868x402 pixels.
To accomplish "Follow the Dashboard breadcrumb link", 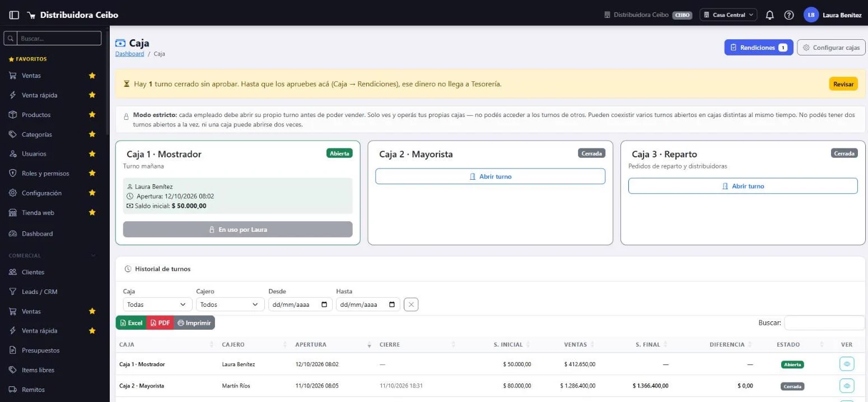I will tap(129, 54).
